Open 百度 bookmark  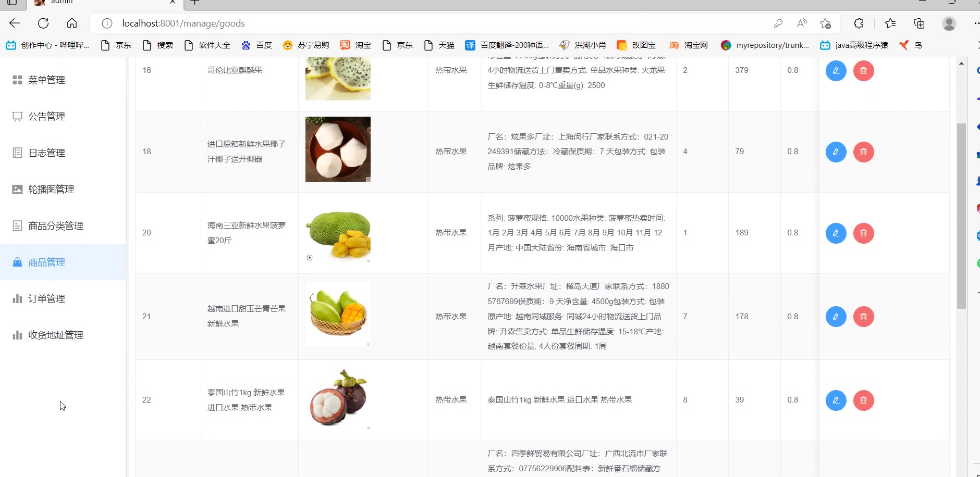click(257, 45)
